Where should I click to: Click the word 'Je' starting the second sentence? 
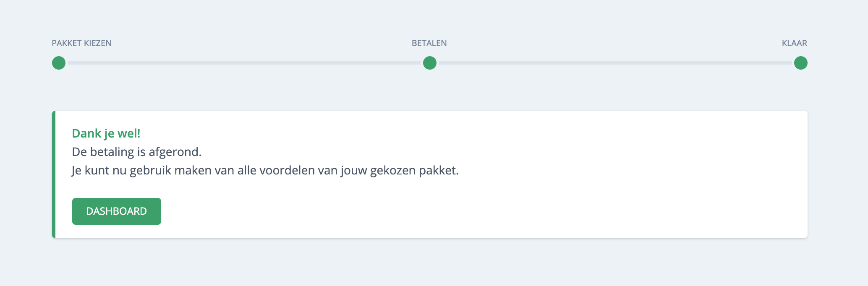coord(76,171)
